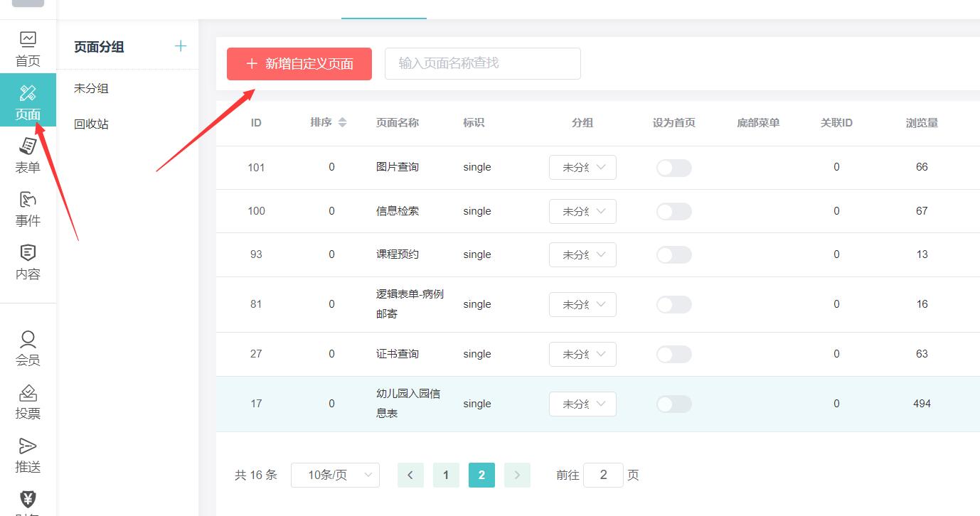Click the 设为首页 column header
Viewport: 980px width, 516px height.
point(673,123)
